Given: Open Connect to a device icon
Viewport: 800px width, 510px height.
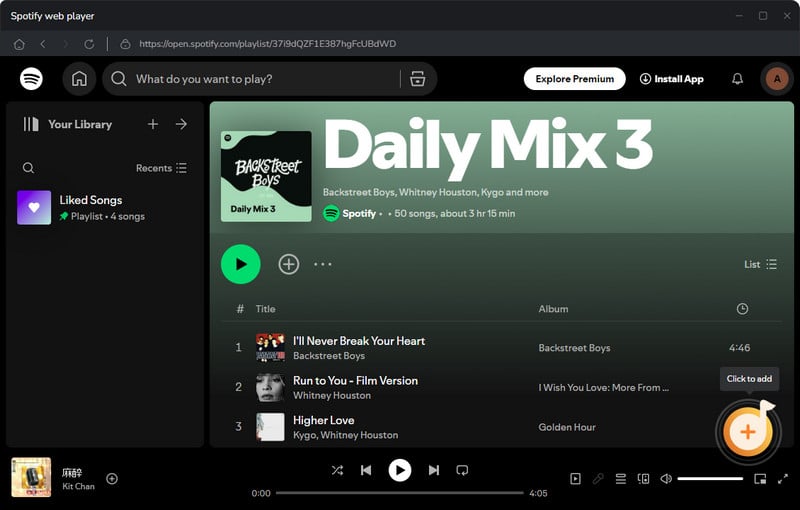Looking at the screenshot, I should [x=643, y=479].
